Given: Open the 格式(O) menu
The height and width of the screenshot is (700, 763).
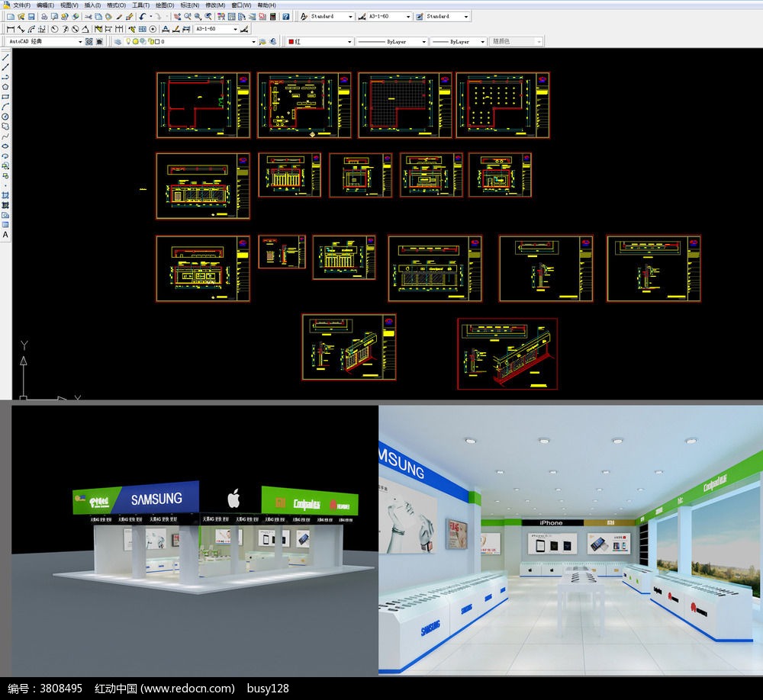Looking at the screenshot, I should click(116, 5).
